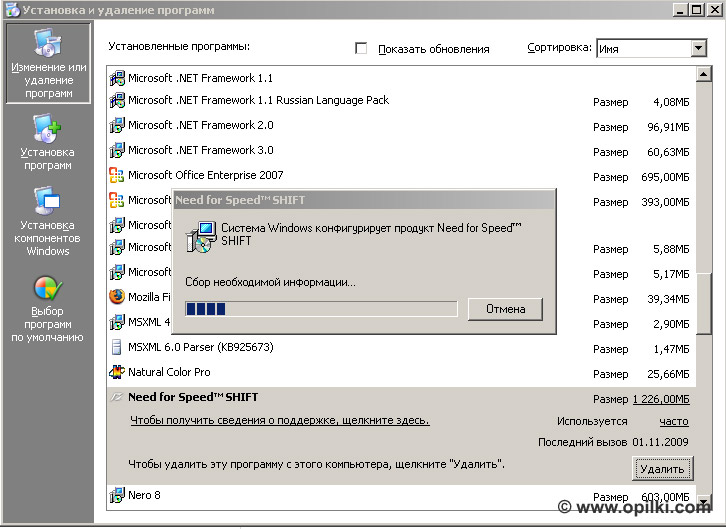Click the scroll-down arrow of the programs list

703,502
